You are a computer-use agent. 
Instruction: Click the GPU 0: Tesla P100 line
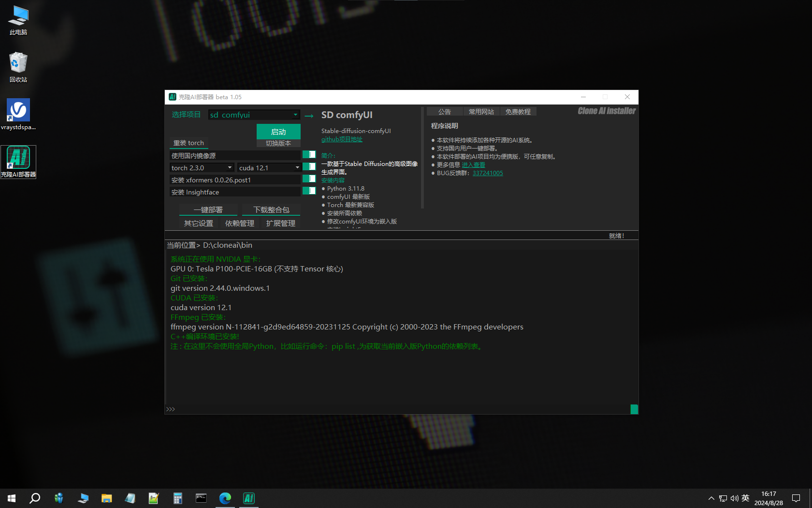pyautogui.click(x=257, y=269)
